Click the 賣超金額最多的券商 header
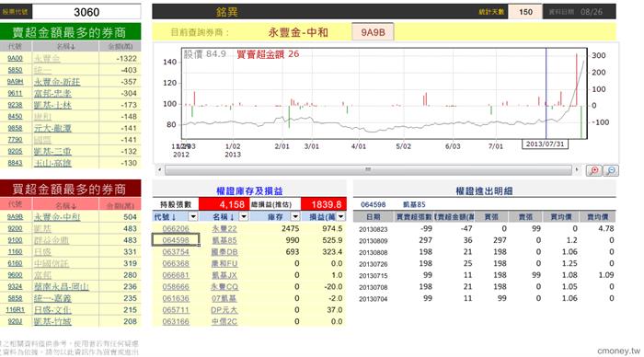The height and width of the screenshot is (357, 644). coord(70,32)
